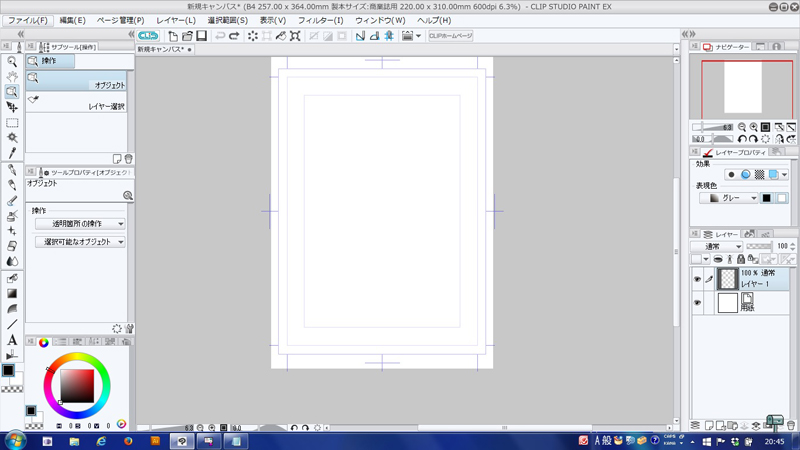Select the Zoom magnifier tool in toolbox
This screenshot has width=800, height=450.
[12, 62]
